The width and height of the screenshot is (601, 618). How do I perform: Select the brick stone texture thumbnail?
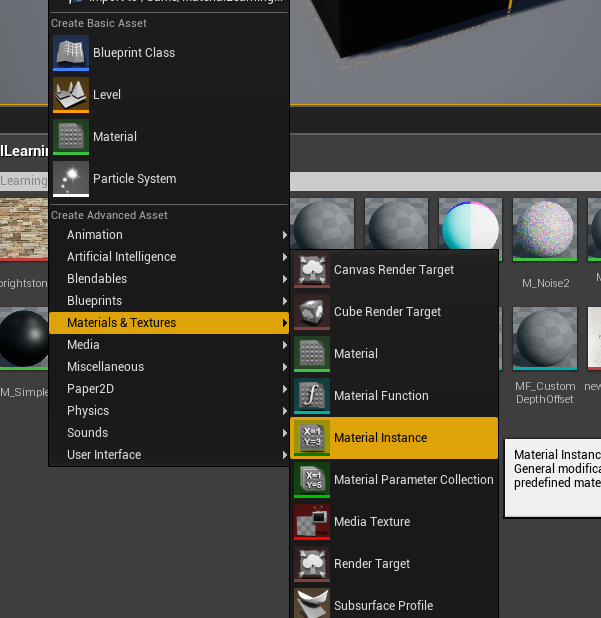24,229
